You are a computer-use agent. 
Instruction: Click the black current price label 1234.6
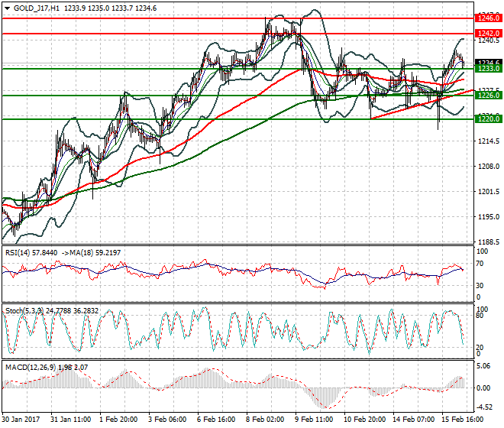489,62
